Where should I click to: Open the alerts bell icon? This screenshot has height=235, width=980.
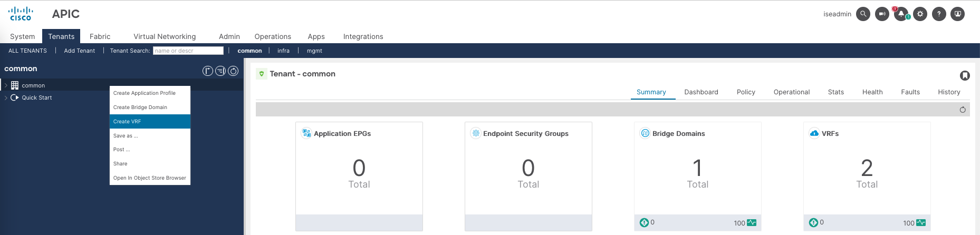coord(901,14)
